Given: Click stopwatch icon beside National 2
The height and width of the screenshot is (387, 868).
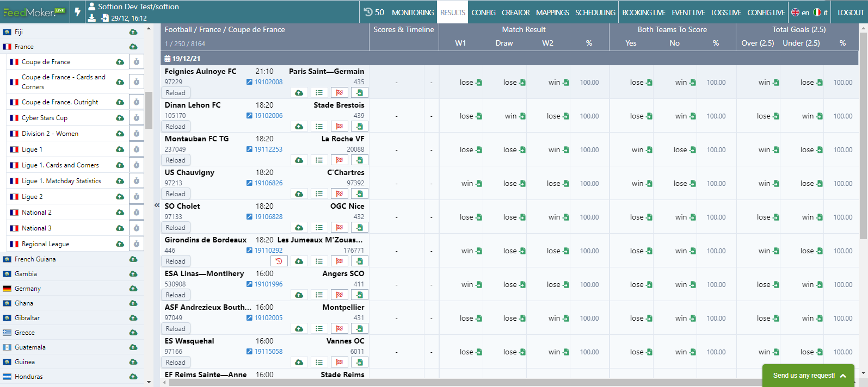Looking at the screenshot, I should [137, 213].
